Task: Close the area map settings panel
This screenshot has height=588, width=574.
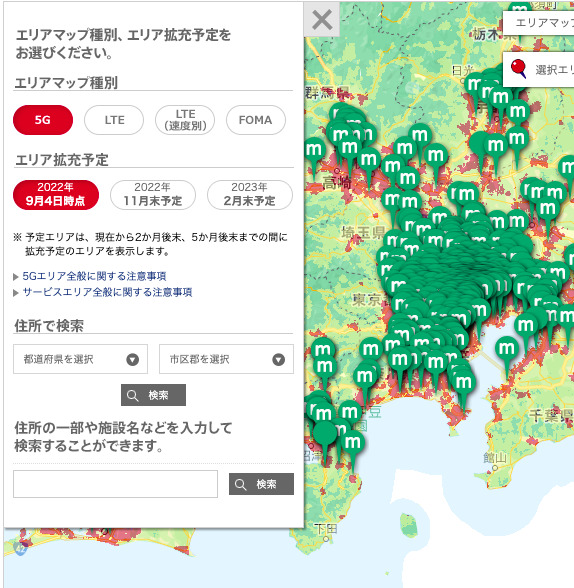Action: [x=322, y=20]
